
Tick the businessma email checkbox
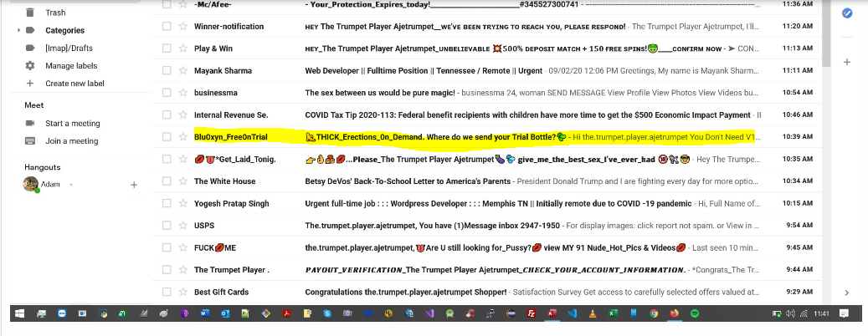point(167,92)
